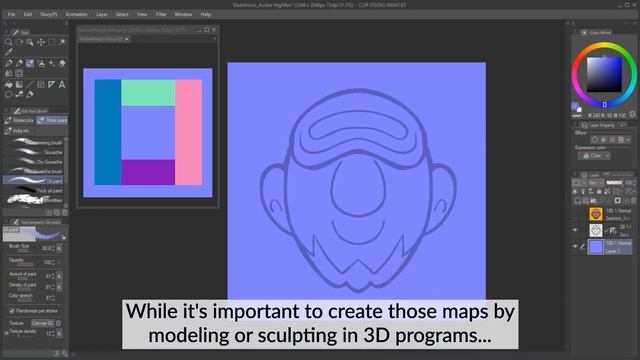Select the Auto select magic wand tool

62,42
